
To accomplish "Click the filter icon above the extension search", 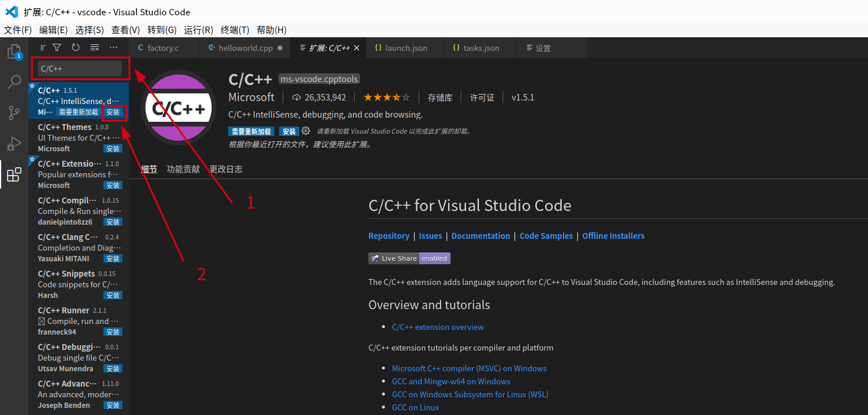I will point(57,47).
